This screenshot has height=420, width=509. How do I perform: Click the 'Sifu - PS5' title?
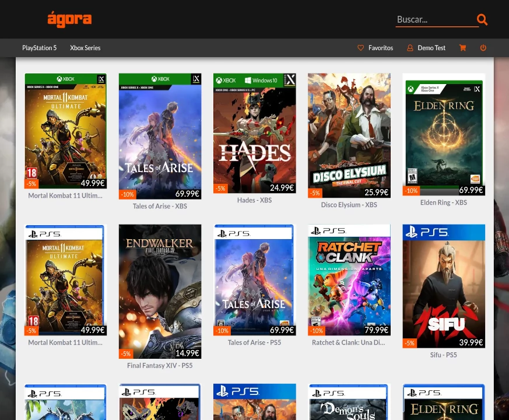tap(444, 355)
